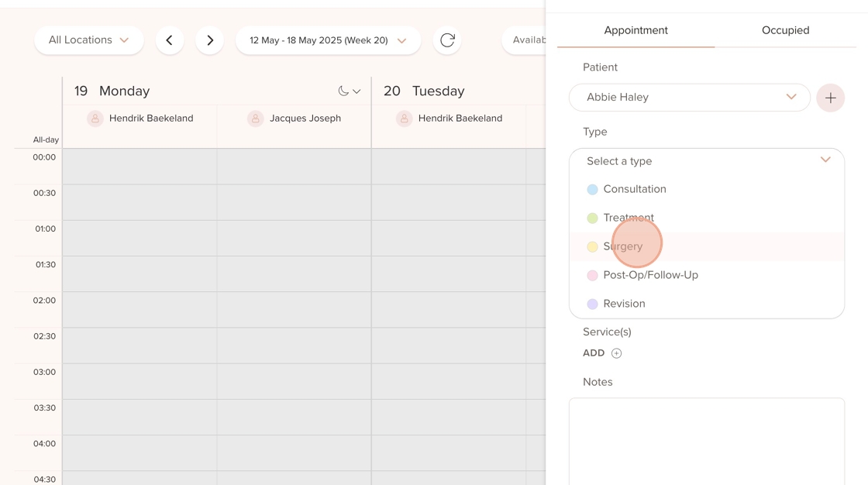868x485 pixels.
Task: Click Hendrik Baekeland's avatar icon under Tuesday
Action: click(404, 119)
